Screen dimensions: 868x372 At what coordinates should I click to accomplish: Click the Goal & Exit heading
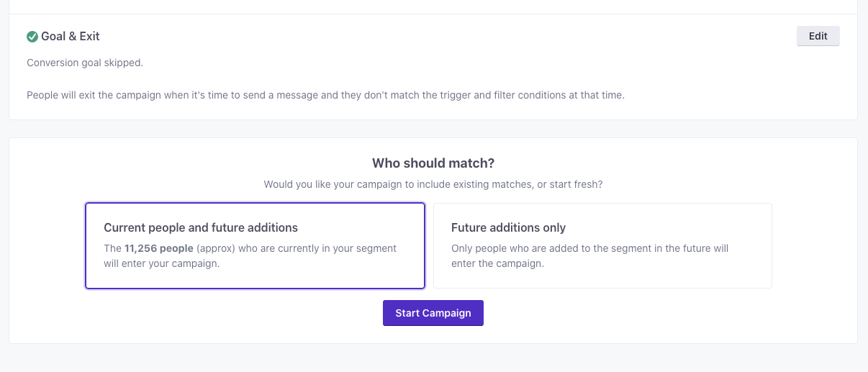click(71, 37)
